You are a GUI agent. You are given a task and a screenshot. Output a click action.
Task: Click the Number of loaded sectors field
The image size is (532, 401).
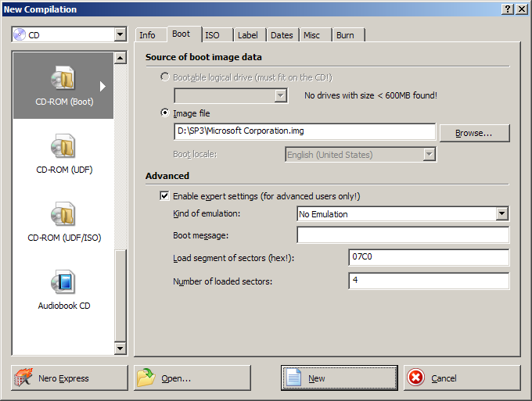coord(428,281)
